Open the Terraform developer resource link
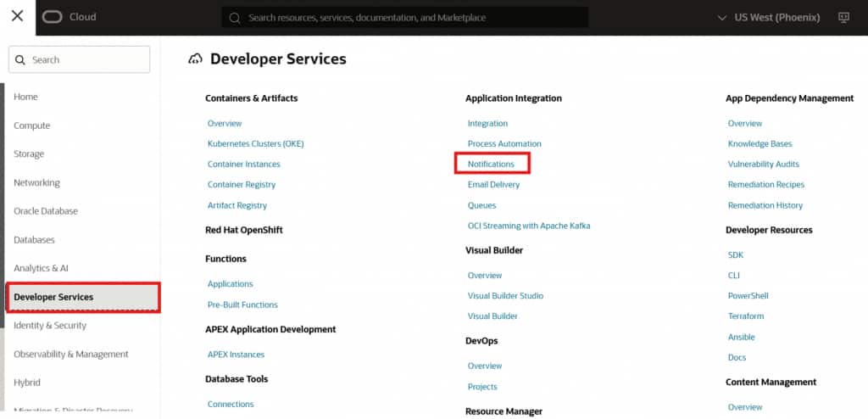The width and height of the screenshot is (868, 419). click(746, 316)
